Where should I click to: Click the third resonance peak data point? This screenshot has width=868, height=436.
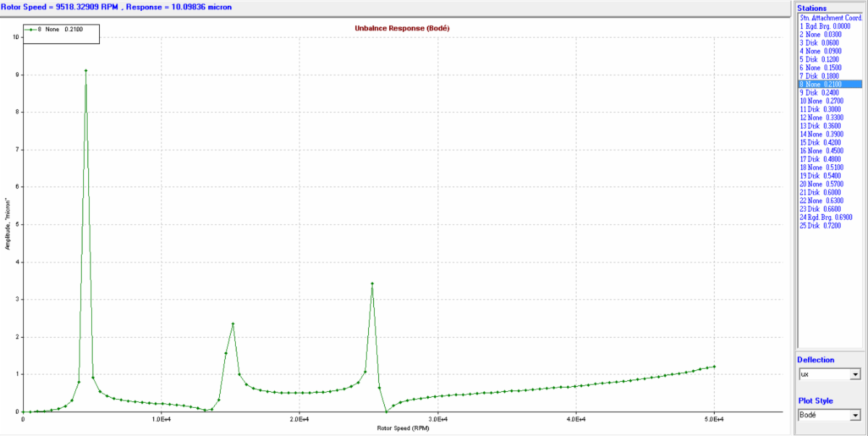click(x=372, y=284)
